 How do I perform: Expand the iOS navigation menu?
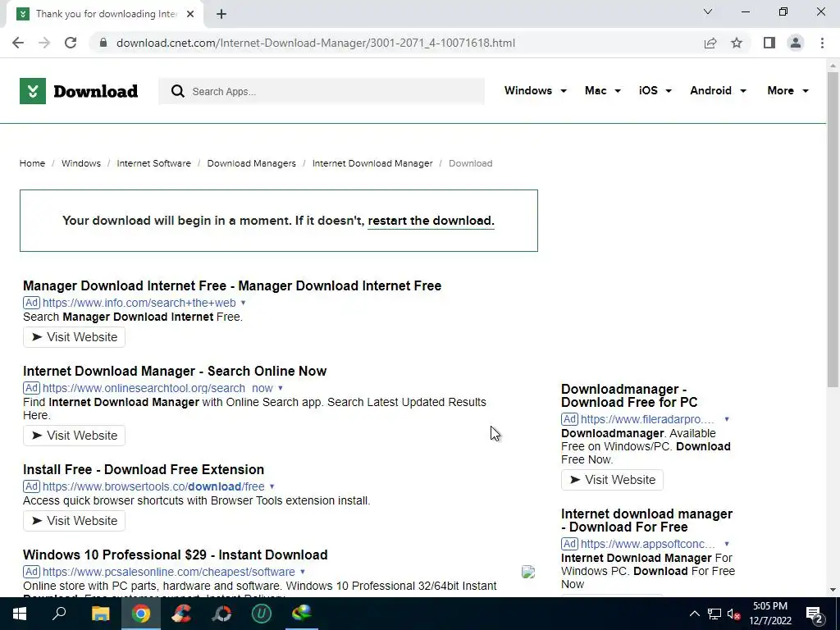(655, 90)
